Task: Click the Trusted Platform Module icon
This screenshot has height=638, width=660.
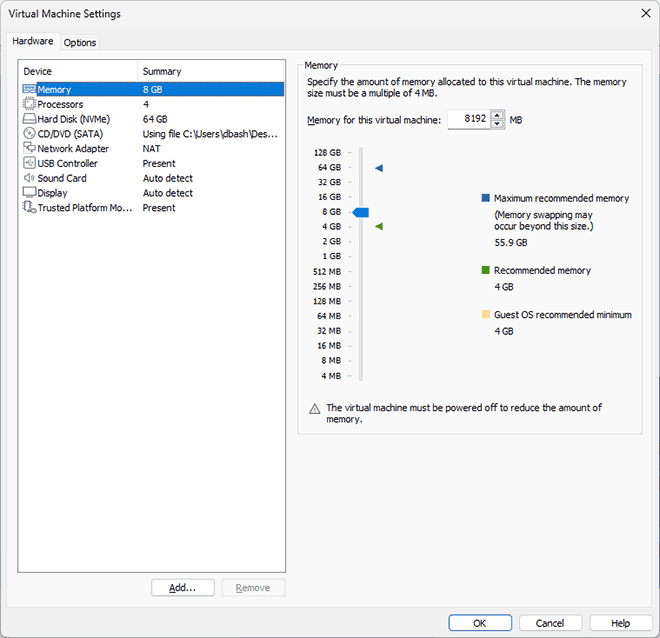Action: pyautogui.click(x=29, y=207)
